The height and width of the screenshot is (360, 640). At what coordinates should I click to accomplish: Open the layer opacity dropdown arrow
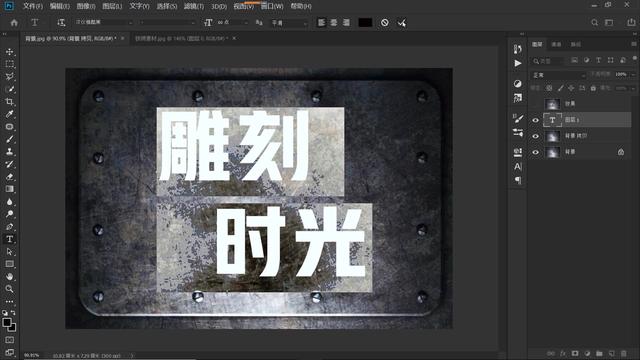point(633,75)
